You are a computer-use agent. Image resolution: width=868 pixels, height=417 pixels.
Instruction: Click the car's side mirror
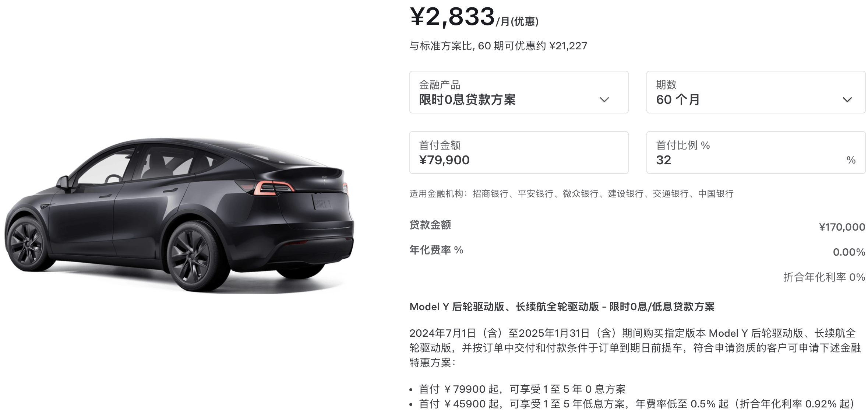(x=63, y=183)
